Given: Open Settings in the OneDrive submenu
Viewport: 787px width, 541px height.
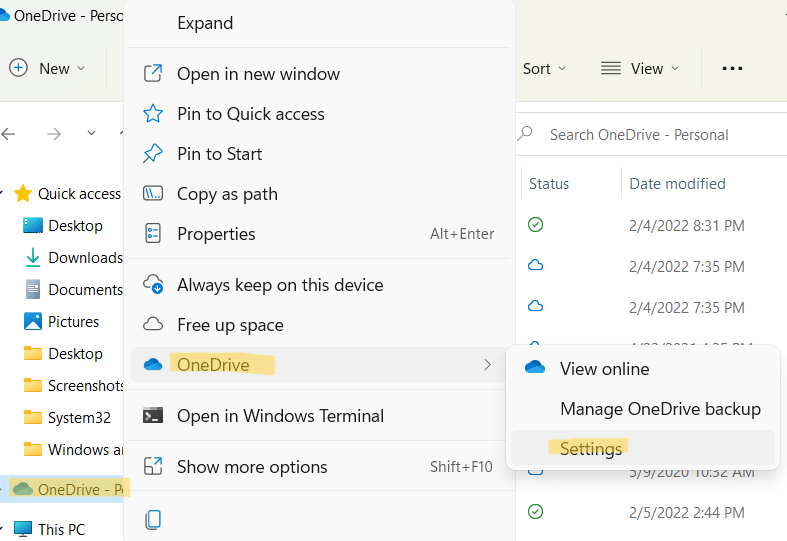Looking at the screenshot, I should pos(642,448).
